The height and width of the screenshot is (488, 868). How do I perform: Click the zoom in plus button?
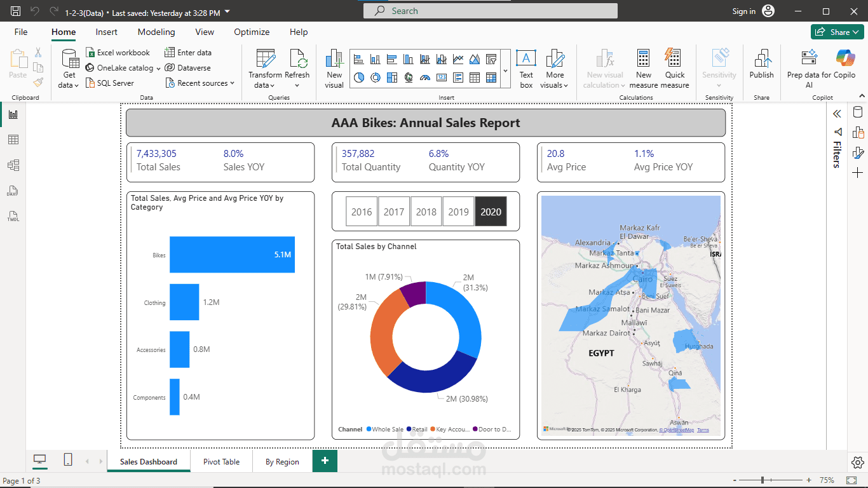(808, 480)
